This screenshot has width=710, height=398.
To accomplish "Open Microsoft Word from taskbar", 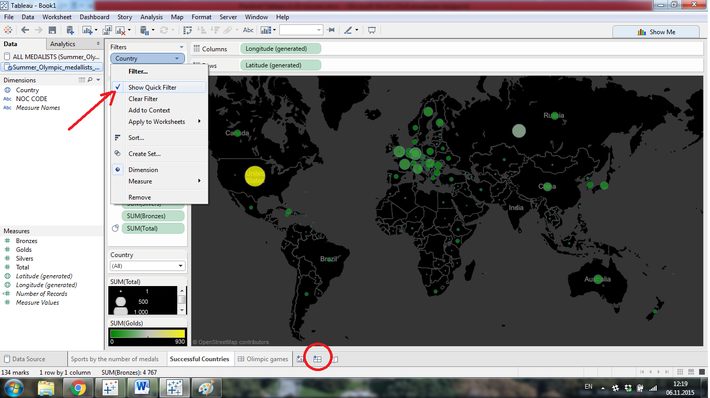I will tap(142, 388).
